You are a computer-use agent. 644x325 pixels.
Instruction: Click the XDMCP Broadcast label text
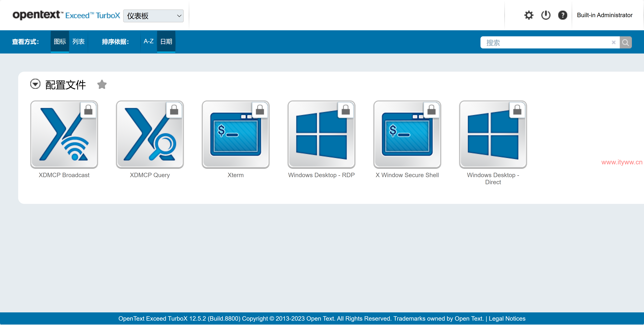click(64, 175)
